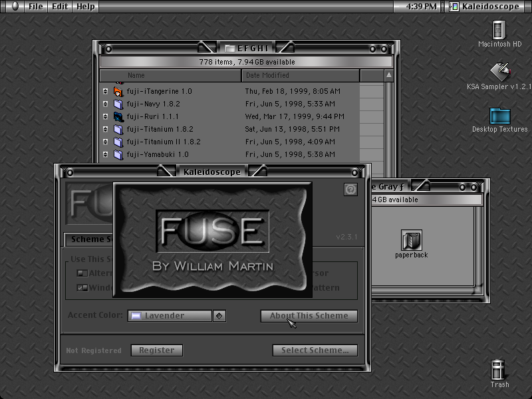Click the "778 items, 7.94 GB available" status text
532x399 pixels.
point(247,62)
